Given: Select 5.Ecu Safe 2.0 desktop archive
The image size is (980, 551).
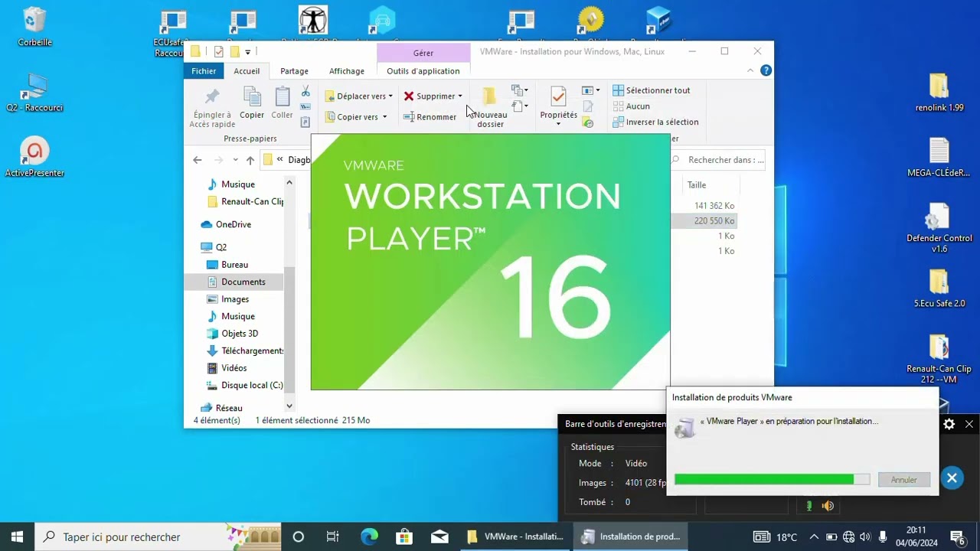Looking at the screenshot, I should point(939,289).
